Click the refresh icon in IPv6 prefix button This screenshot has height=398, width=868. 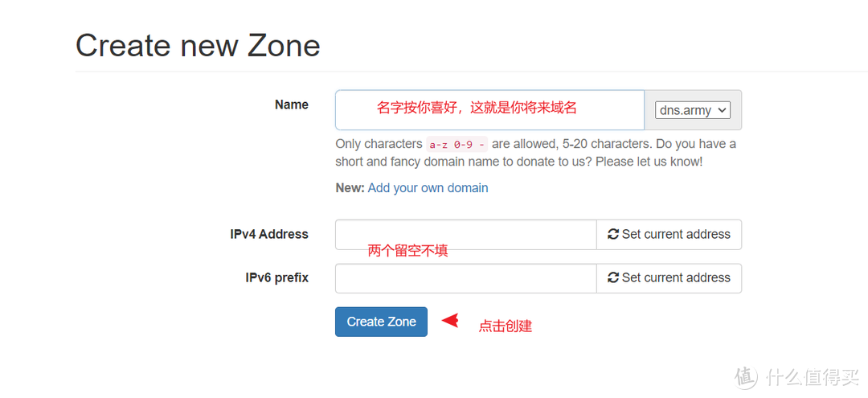tap(613, 278)
